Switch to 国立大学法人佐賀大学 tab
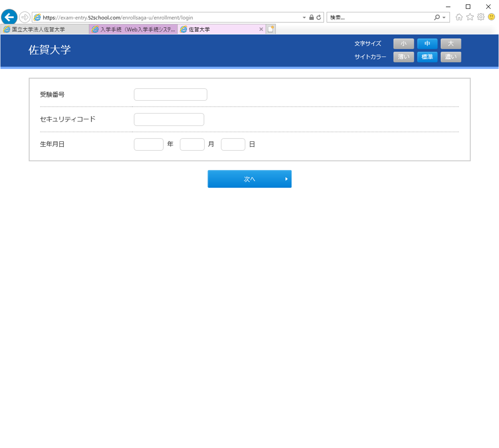The height and width of the screenshot is (448, 499). point(44,29)
